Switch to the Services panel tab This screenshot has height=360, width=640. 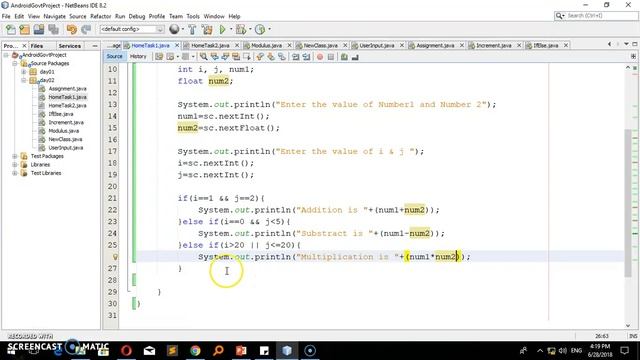(69, 46)
